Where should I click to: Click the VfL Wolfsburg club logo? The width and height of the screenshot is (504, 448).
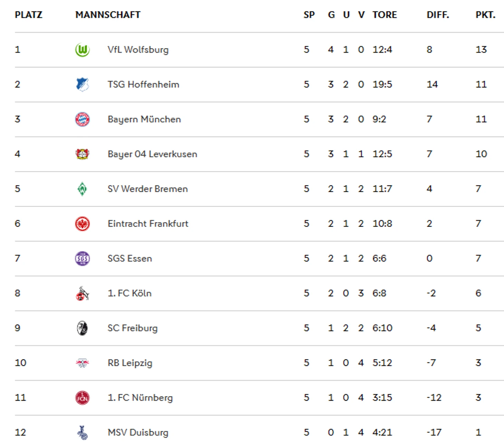tap(83, 50)
